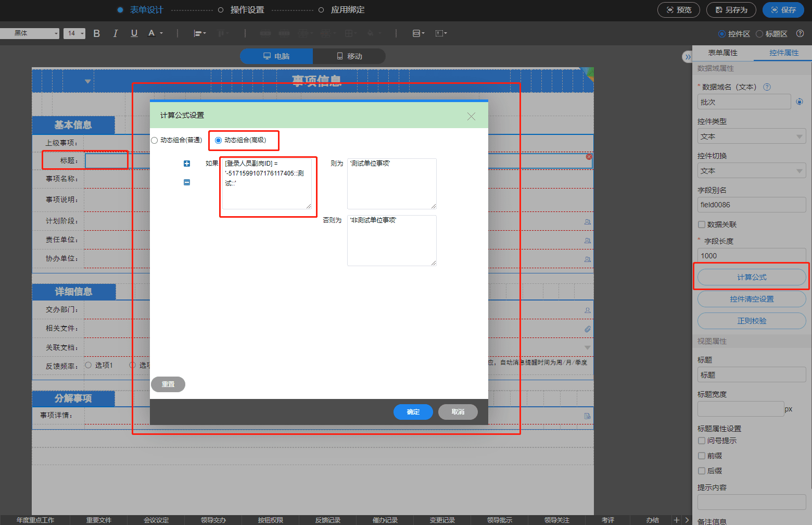Remove the condition with the minus icon
The width and height of the screenshot is (812, 525).
[187, 182]
